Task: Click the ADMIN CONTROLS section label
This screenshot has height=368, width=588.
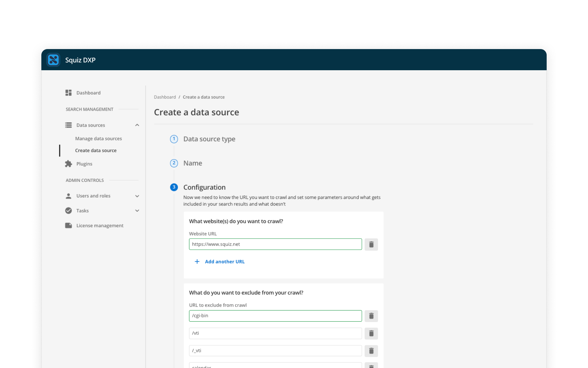Action: (x=85, y=180)
